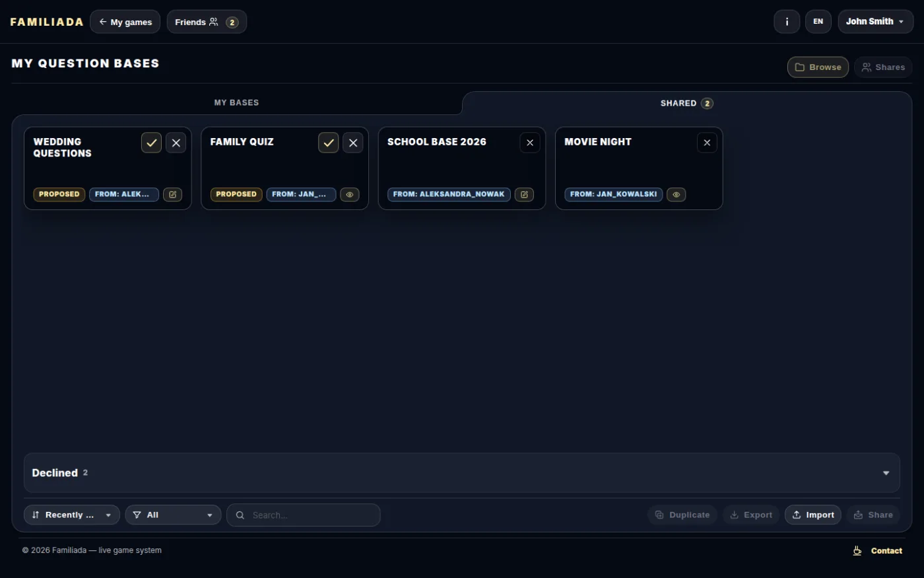Image resolution: width=924 pixels, height=578 pixels.
Task: Switch to the My Bases tab
Action: click(x=237, y=102)
